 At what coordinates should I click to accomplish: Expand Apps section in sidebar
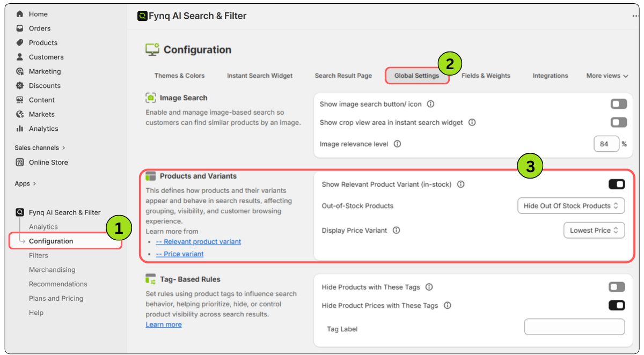tap(25, 183)
